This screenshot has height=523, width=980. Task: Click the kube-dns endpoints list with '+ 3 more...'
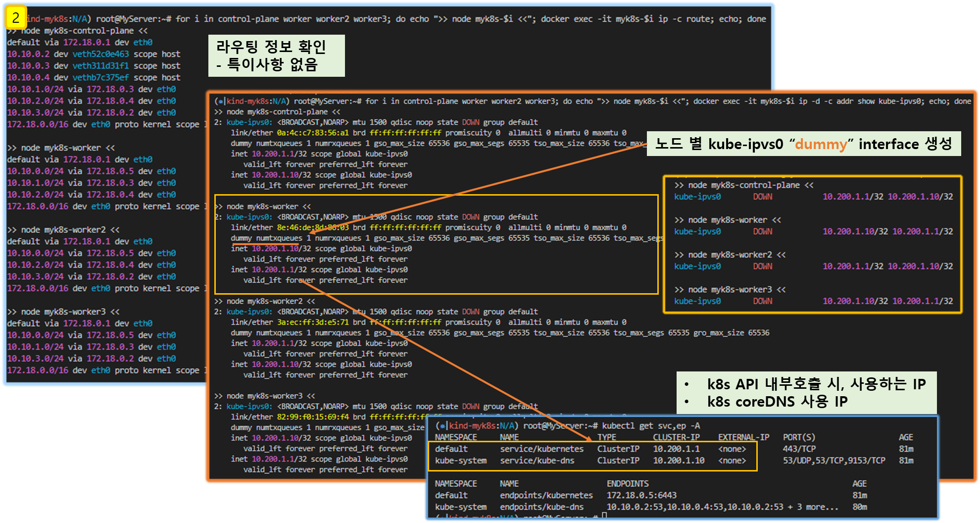tap(723, 507)
